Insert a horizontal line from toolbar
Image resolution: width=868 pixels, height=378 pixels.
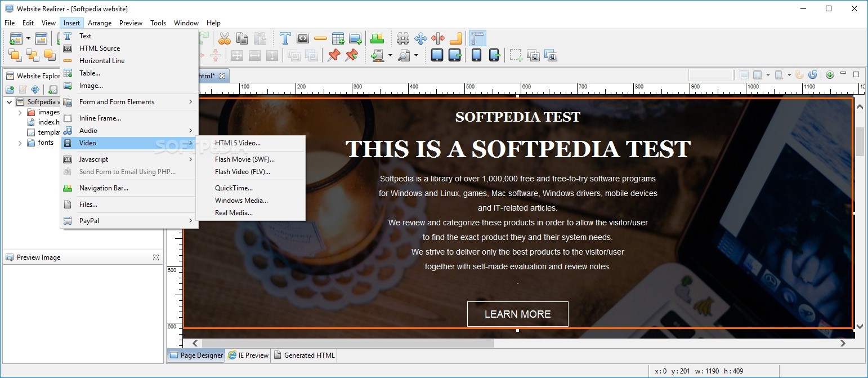(320, 38)
